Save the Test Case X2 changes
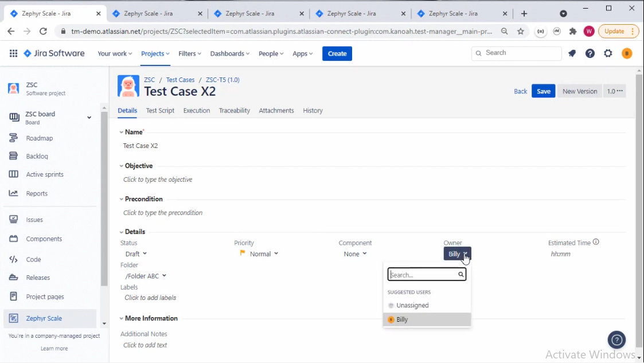 pos(543,91)
